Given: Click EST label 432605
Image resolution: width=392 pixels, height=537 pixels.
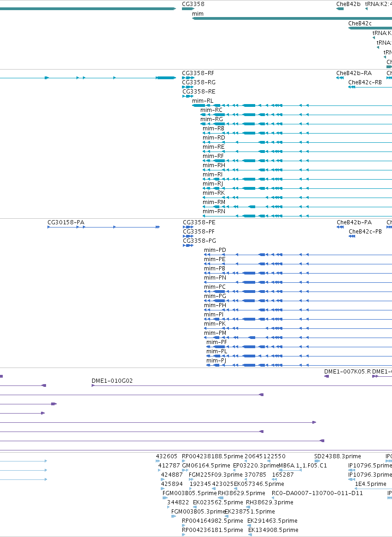Looking at the screenshot, I should pyautogui.click(x=167, y=456).
